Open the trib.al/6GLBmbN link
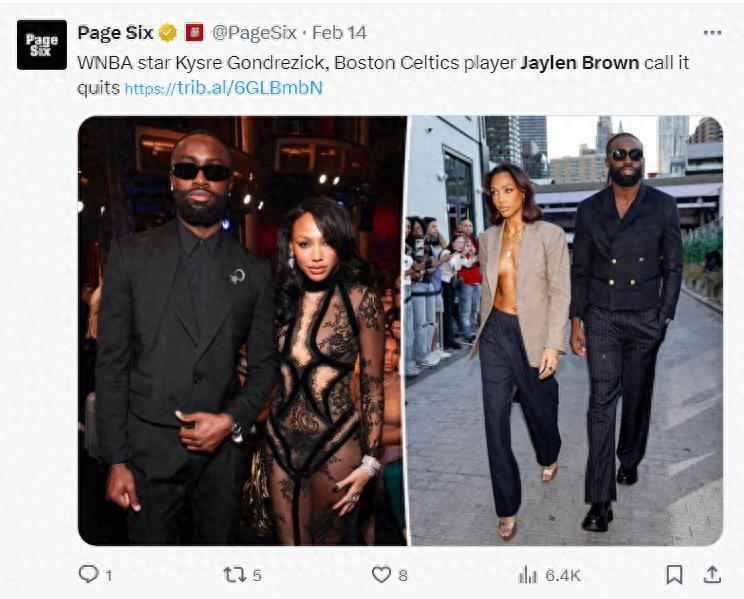 tap(223, 88)
